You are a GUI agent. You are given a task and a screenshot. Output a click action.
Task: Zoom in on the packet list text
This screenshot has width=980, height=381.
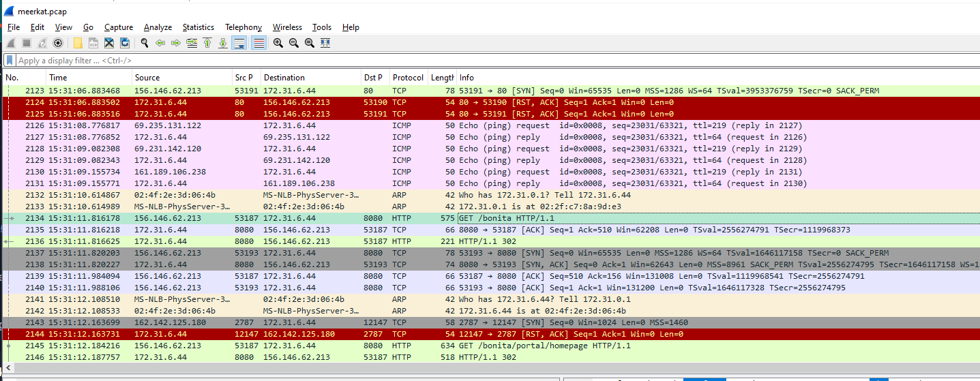point(278,43)
